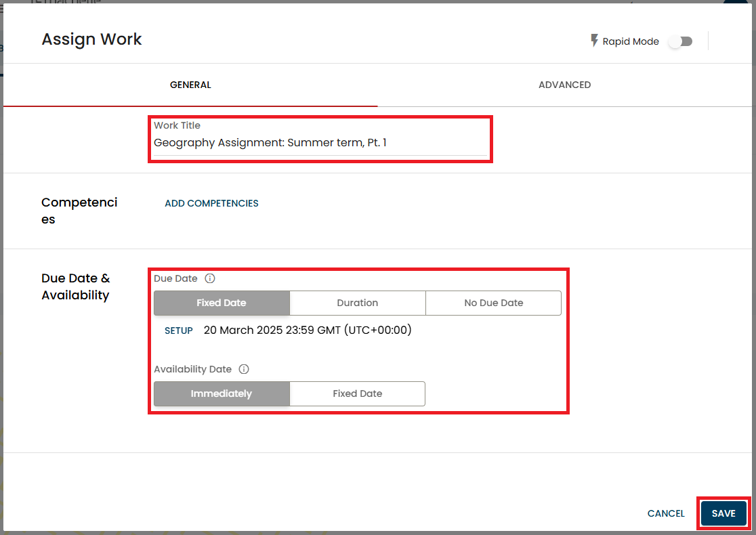Select Fixed Date under Availability Date
756x535 pixels.
pyautogui.click(x=358, y=393)
